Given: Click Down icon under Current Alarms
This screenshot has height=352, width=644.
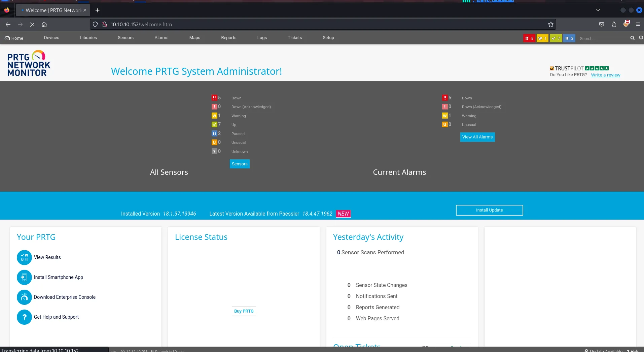Looking at the screenshot, I should point(445,98).
